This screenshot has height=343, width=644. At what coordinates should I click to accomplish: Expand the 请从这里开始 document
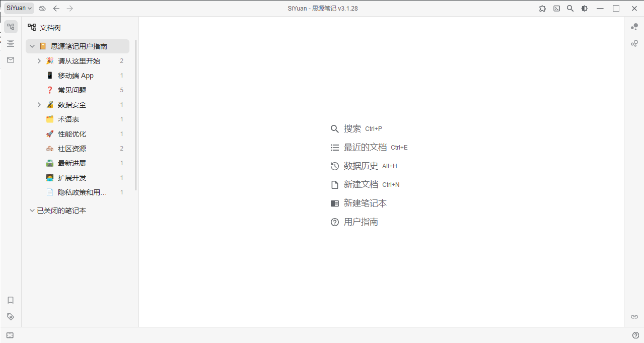click(39, 61)
